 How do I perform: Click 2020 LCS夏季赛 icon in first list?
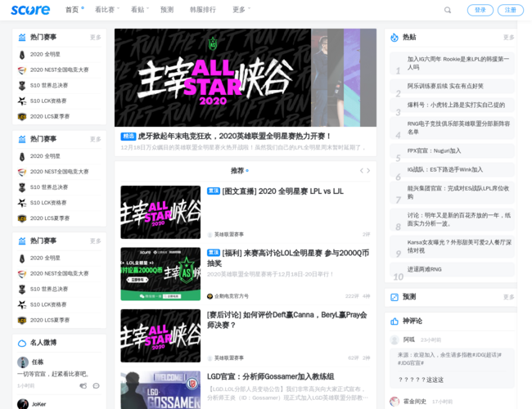(22, 117)
